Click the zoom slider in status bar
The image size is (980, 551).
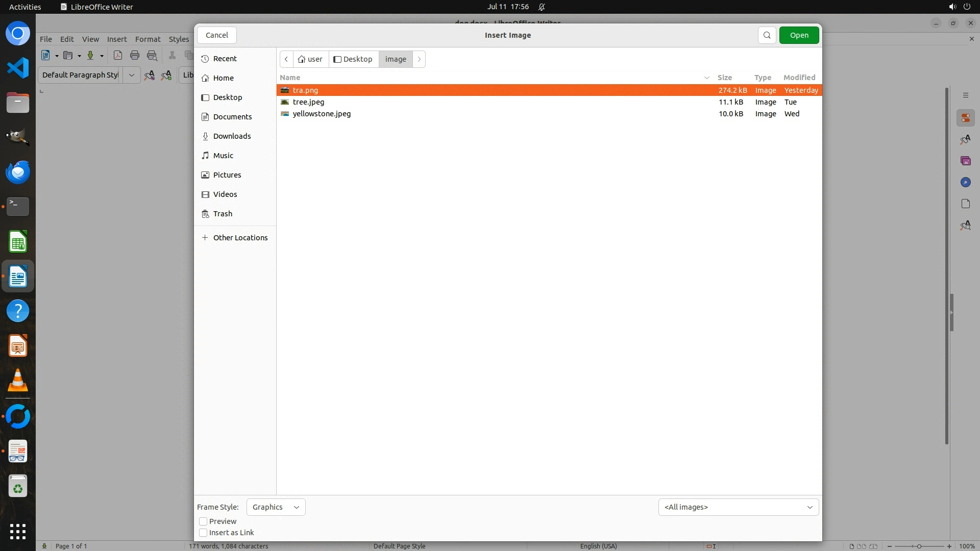[919, 546]
